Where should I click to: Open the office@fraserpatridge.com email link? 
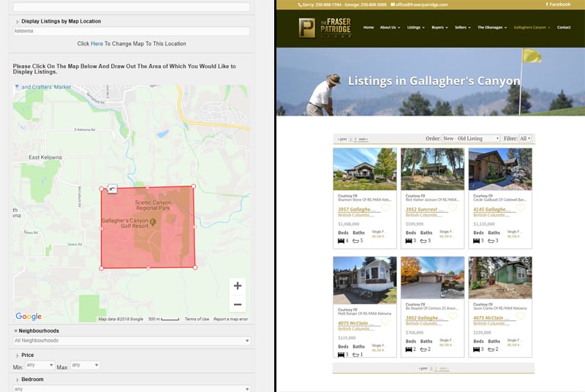tap(422, 4)
